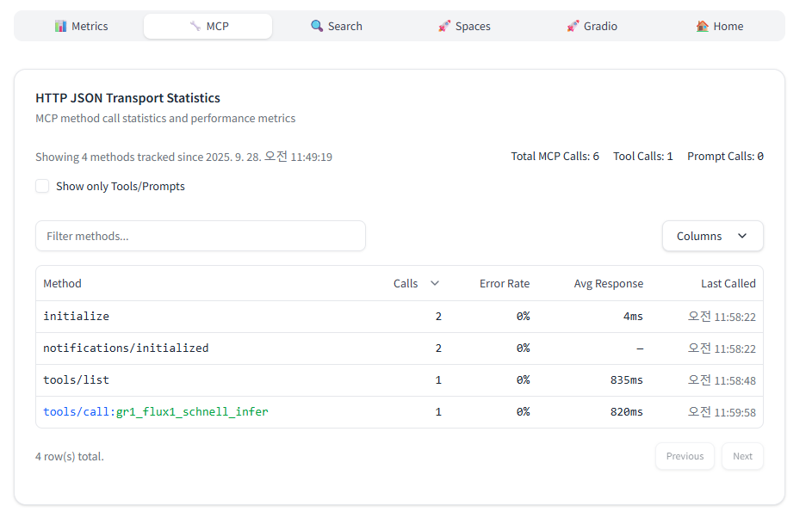Click the Error Rate column header
The height and width of the screenshot is (518, 812).
point(505,284)
